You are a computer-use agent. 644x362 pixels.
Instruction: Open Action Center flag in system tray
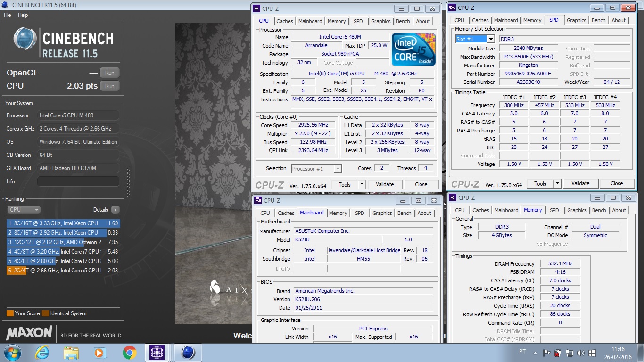(x=546, y=353)
